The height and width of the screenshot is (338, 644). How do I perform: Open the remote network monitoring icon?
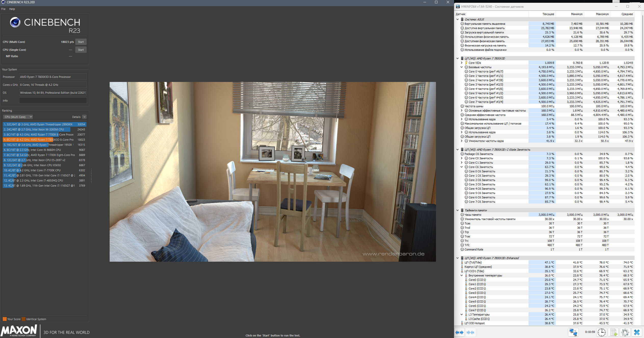(573, 332)
